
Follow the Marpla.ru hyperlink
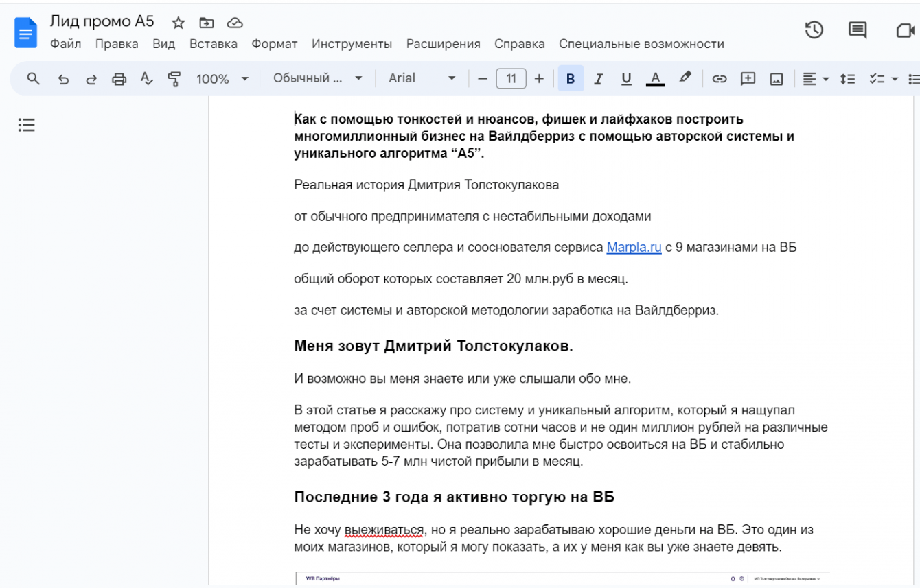coord(634,247)
